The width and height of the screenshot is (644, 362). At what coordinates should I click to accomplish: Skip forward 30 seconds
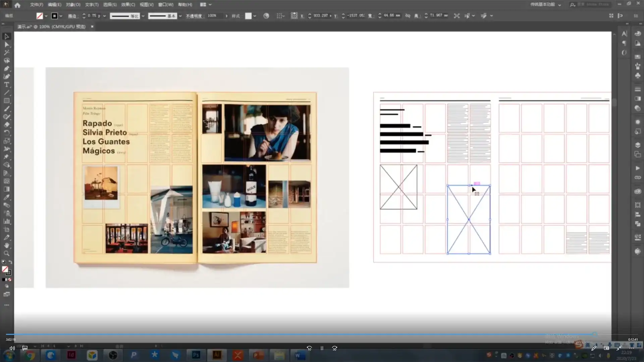[334, 348]
